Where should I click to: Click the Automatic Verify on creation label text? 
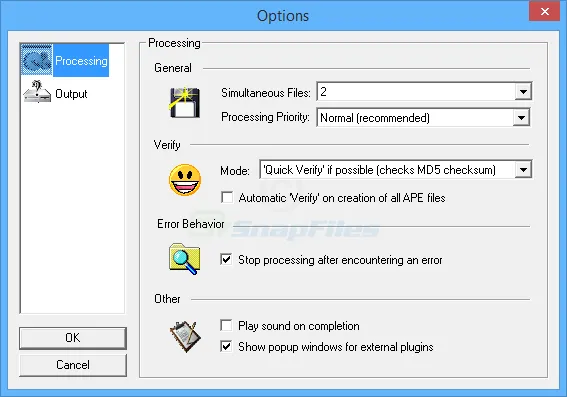[x=342, y=198]
